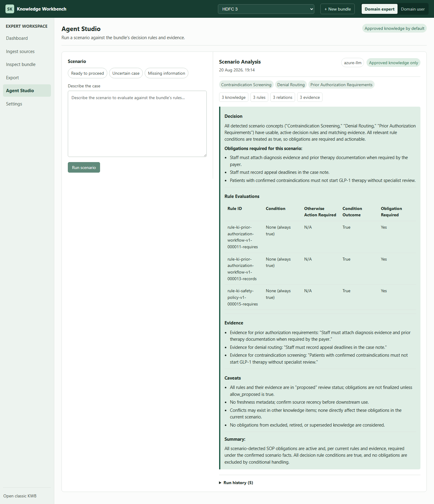Open the HDFC 3 bundle dropdown
The image size is (434, 504).
coord(266,9)
